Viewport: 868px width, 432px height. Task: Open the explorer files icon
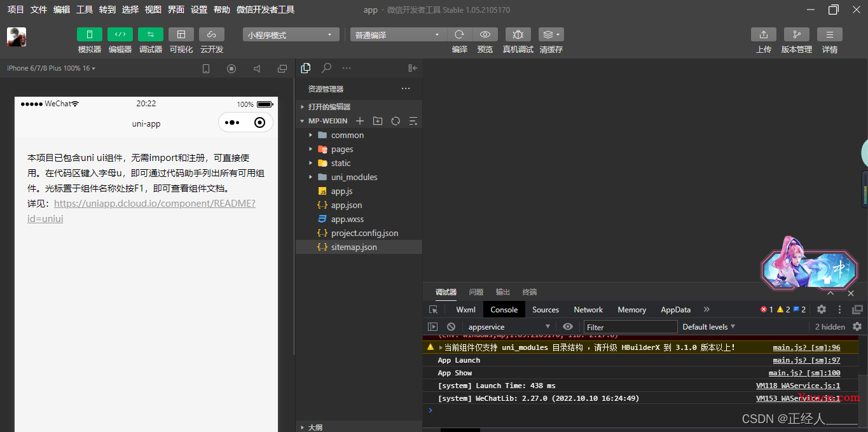click(x=306, y=68)
